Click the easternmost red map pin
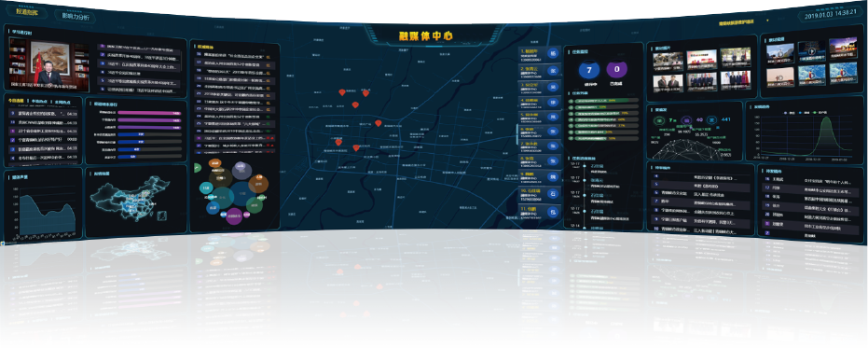This screenshot has width=868, height=348. click(379, 123)
